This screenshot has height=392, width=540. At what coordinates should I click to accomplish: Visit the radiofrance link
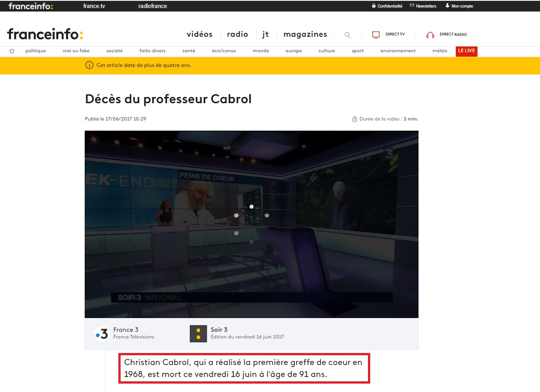(x=153, y=6)
